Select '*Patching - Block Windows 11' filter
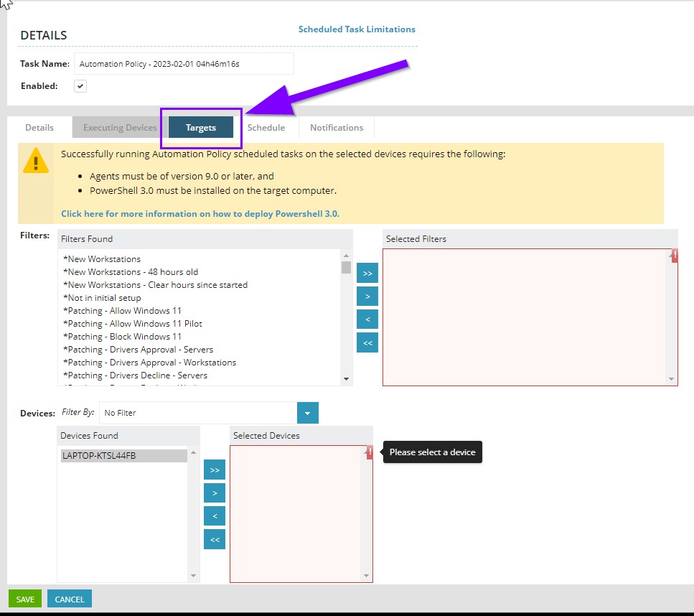 tap(122, 336)
